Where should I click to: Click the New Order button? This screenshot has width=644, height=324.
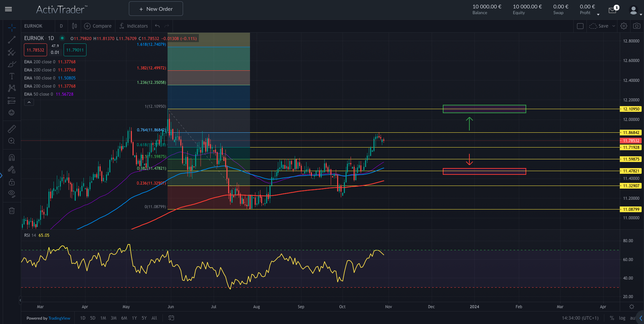(155, 8)
